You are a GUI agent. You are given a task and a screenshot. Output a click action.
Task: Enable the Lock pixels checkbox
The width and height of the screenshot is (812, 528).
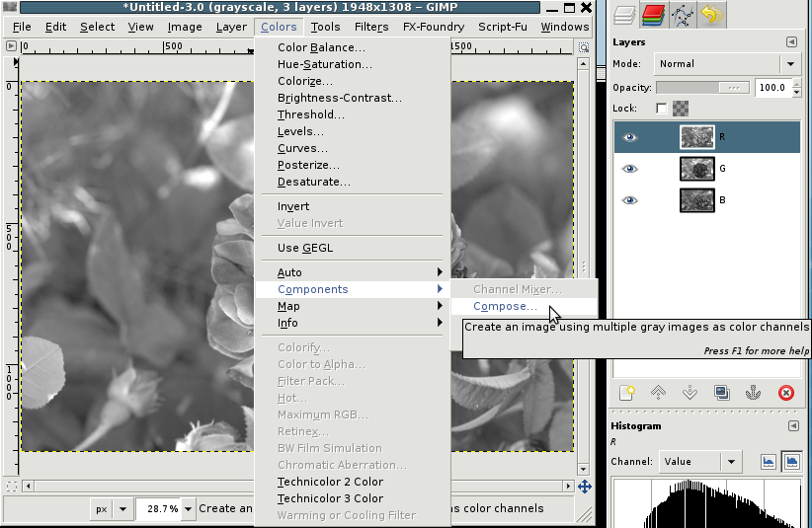(x=661, y=109)
